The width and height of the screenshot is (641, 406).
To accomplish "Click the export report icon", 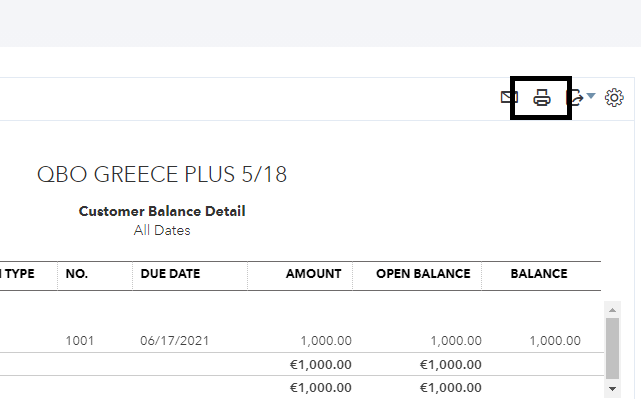I will pyautogui.click(x=577, y=97).
